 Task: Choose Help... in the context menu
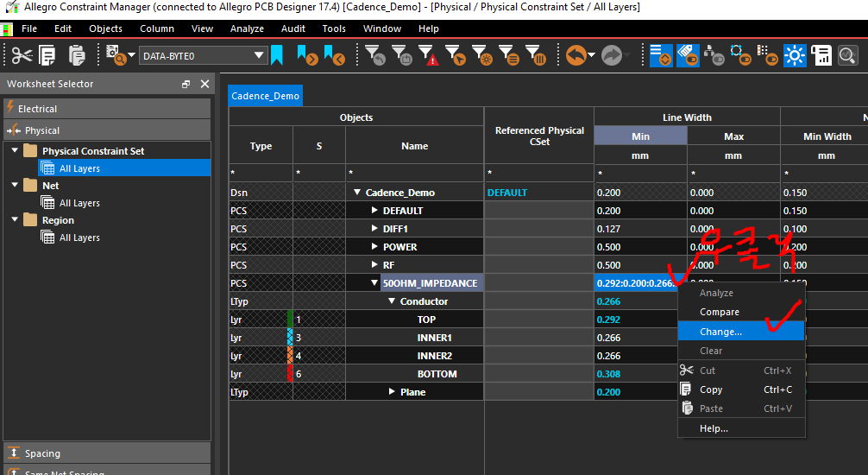740,428
